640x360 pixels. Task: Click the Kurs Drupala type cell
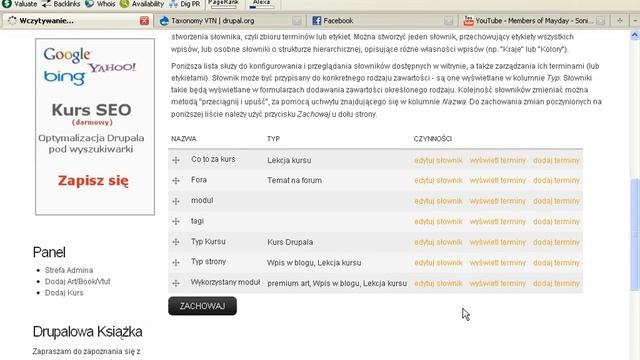tap(290, 242)
